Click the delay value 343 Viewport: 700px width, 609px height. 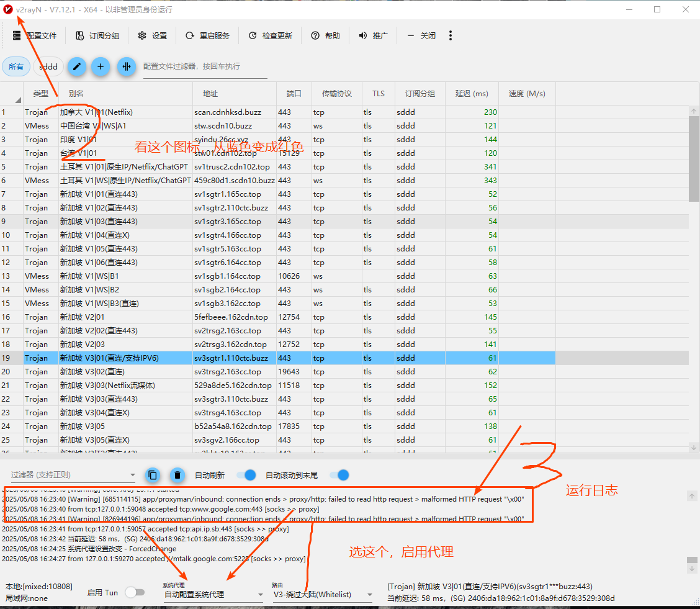[490, 181]
